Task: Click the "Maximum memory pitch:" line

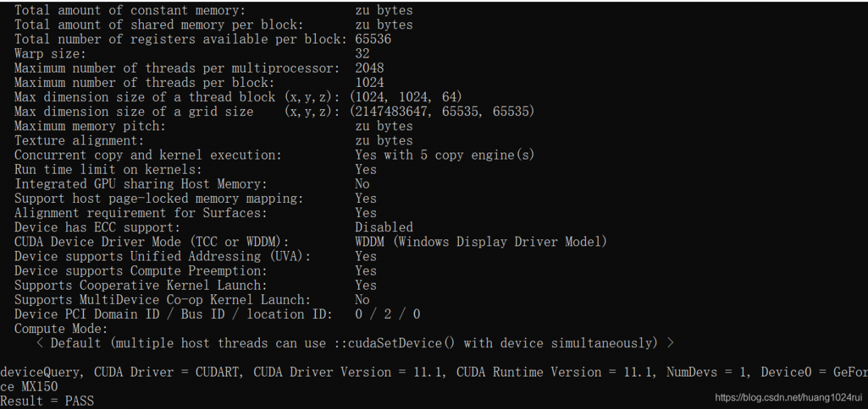Action: pyautogui.click(x=214, y=126)
